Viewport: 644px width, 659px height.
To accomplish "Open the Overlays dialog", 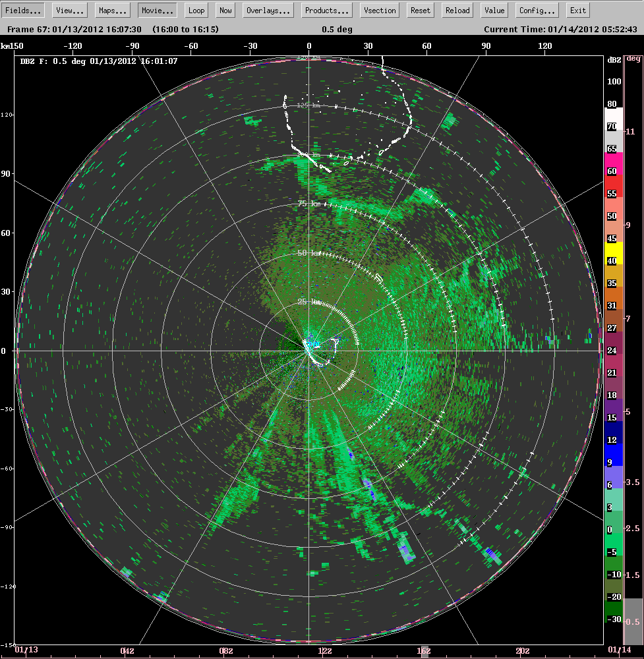I will coord(268,10).
